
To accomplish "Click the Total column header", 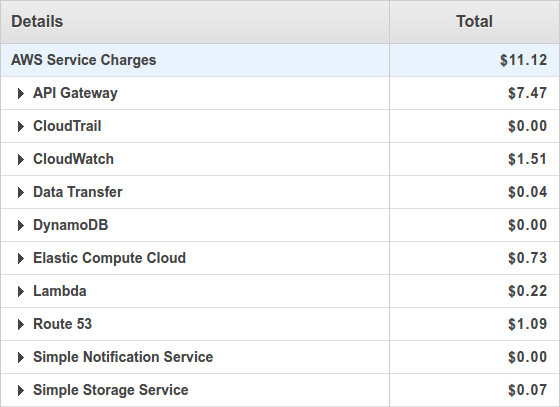I will click(475, 22).
